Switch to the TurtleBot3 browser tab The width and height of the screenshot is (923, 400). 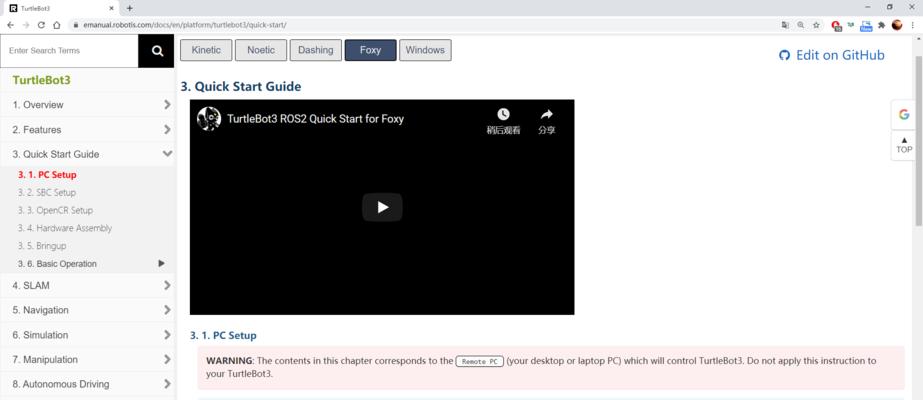click(59, 8)
